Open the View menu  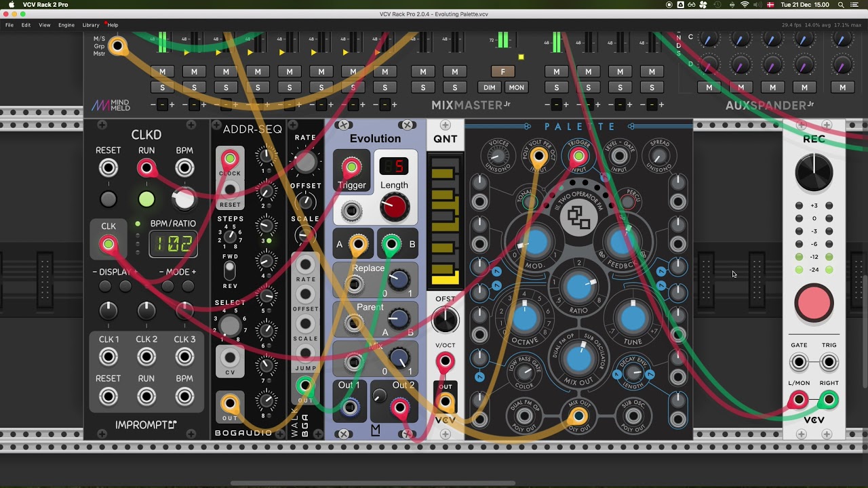45,25
